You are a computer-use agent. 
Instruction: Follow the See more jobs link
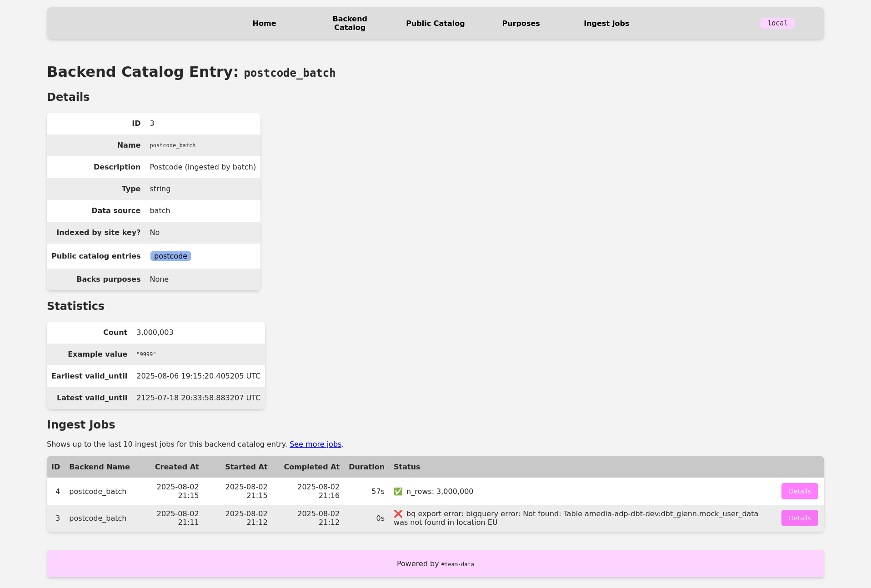tap(315, 444)
